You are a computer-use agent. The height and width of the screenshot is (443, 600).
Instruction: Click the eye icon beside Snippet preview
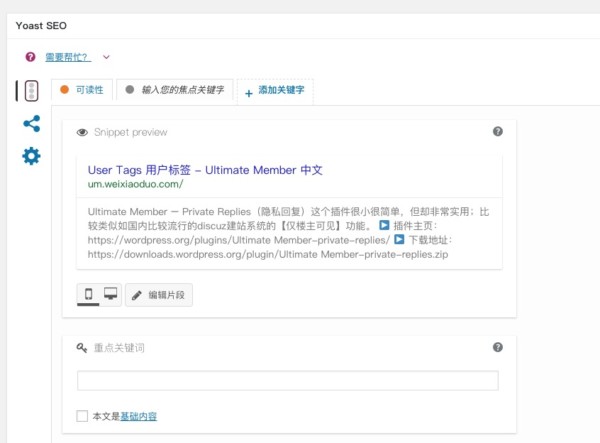pyautogui.click(x=82, y=132)
